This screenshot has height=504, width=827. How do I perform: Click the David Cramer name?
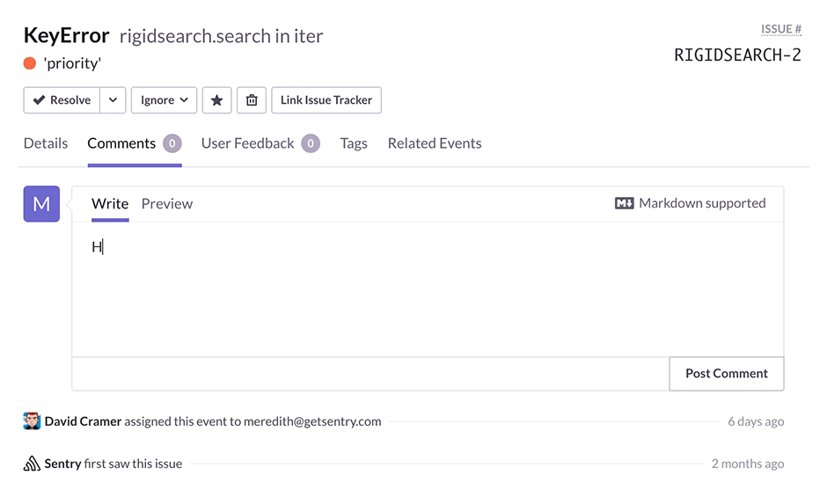84,421
